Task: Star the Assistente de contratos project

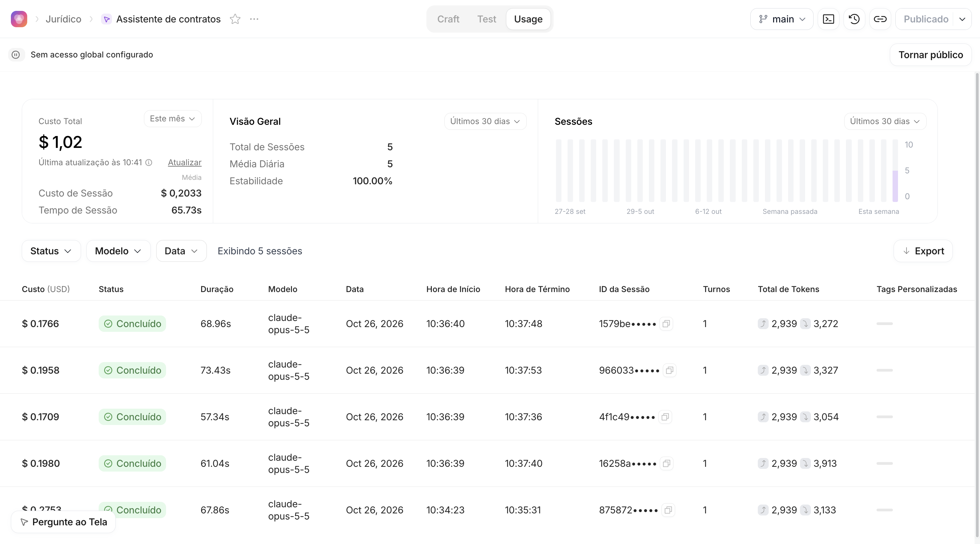Action: [x=235, y=19]
